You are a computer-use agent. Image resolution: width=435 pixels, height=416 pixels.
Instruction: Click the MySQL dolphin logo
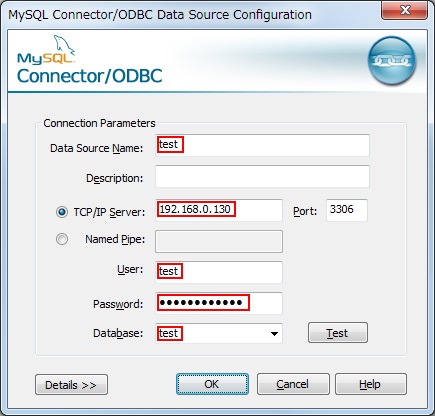pos(46,49)
